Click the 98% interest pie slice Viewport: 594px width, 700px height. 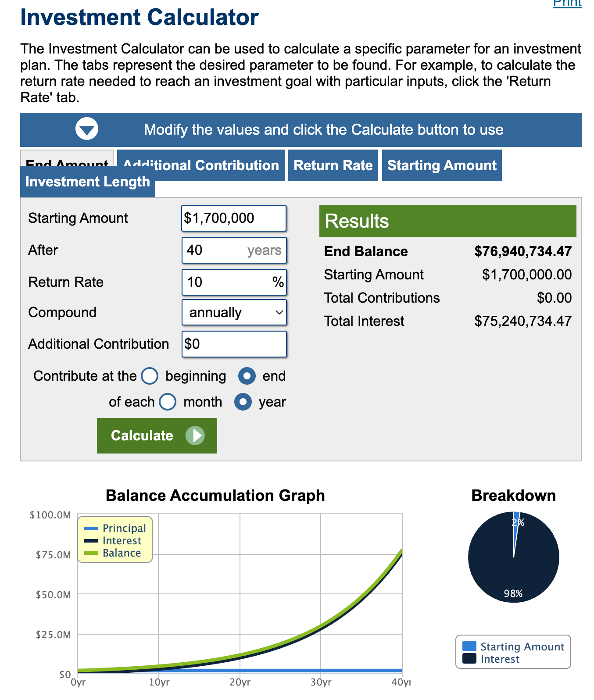coord(513,570)
